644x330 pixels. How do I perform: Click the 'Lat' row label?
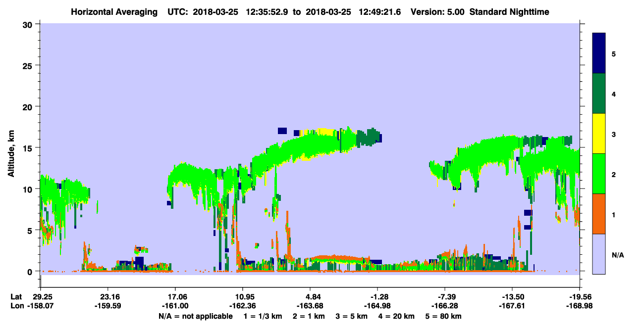pyautogui.click(x=16, y=297)
